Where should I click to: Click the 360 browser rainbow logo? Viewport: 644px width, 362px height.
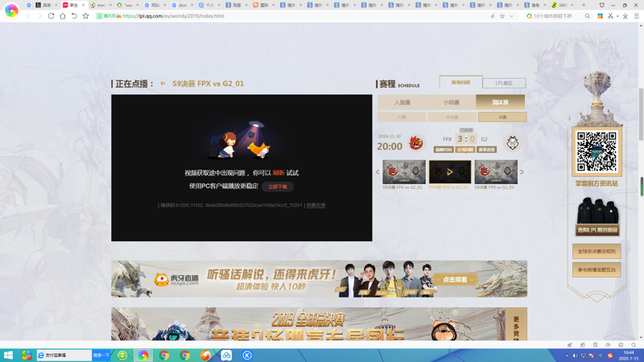click(x=11, y=10)
